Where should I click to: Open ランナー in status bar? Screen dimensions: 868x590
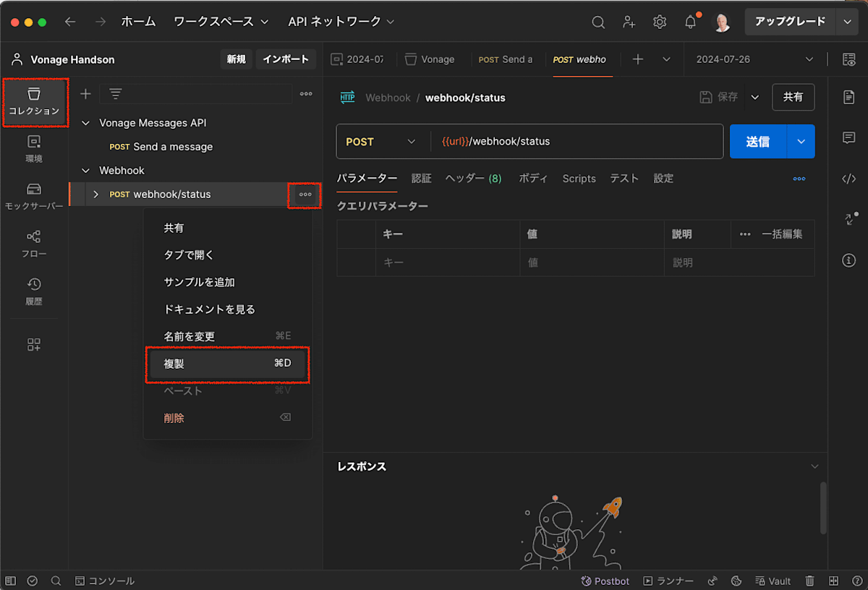[x=668, y=581]
